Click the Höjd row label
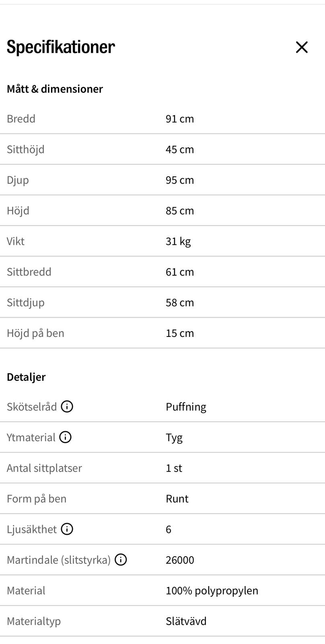The height and width of the screenshot is (644, 325). [18, 211]
